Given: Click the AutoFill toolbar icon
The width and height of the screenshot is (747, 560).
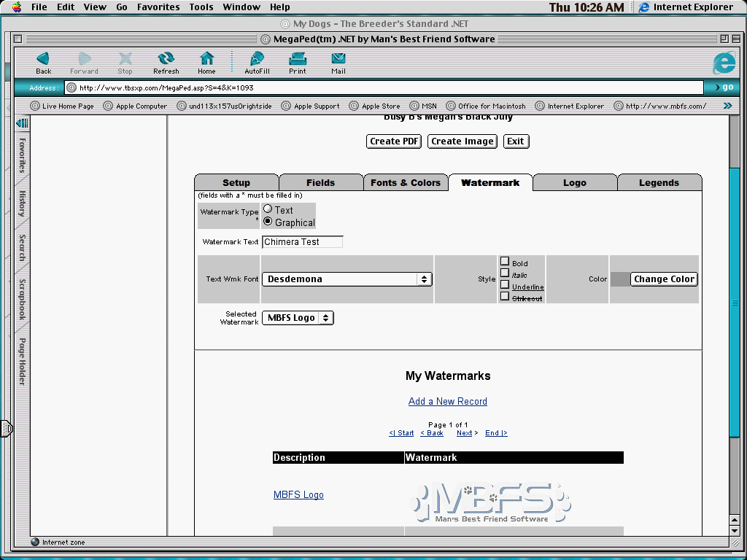Looking at the screenshot, I should coord(257,59).
